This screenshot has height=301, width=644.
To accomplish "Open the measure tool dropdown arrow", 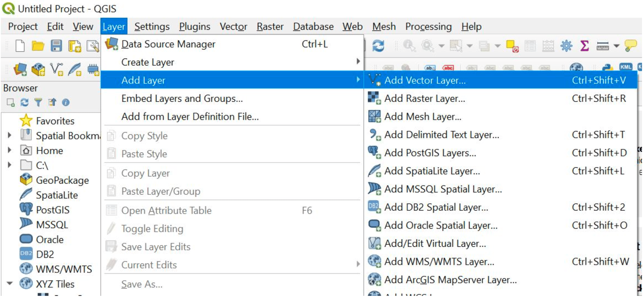I will click(616, 46).
